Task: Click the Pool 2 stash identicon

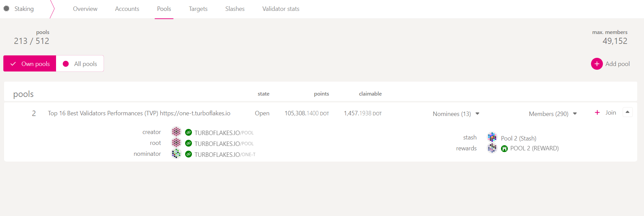Action: pyautogui.click(x=492, y=137)
